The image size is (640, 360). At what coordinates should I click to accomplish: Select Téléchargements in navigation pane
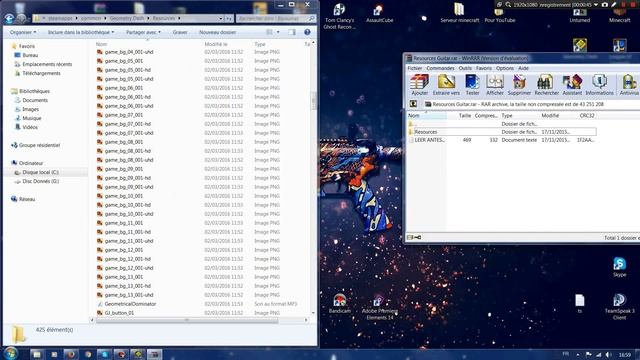pos(41,73)
